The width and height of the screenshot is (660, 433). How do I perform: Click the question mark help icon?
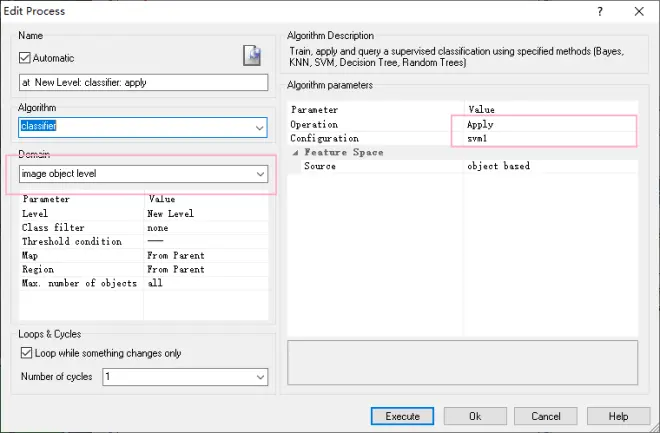point(600,11)
